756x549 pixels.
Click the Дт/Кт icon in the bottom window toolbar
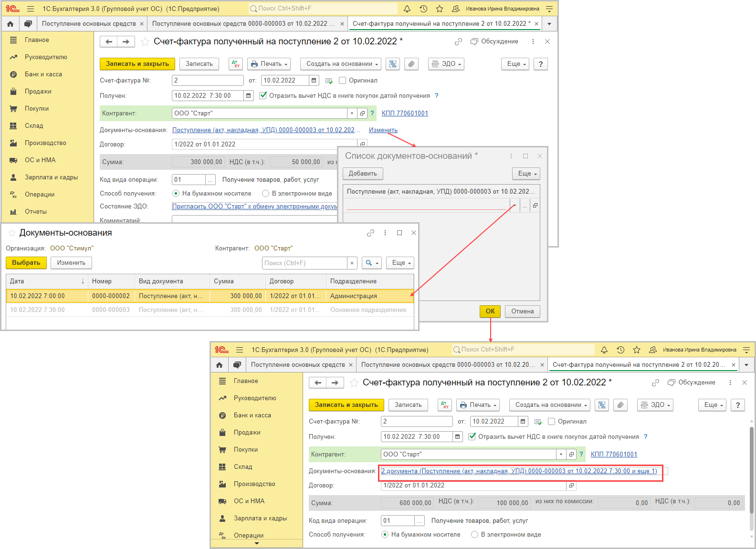pos(445,405)
